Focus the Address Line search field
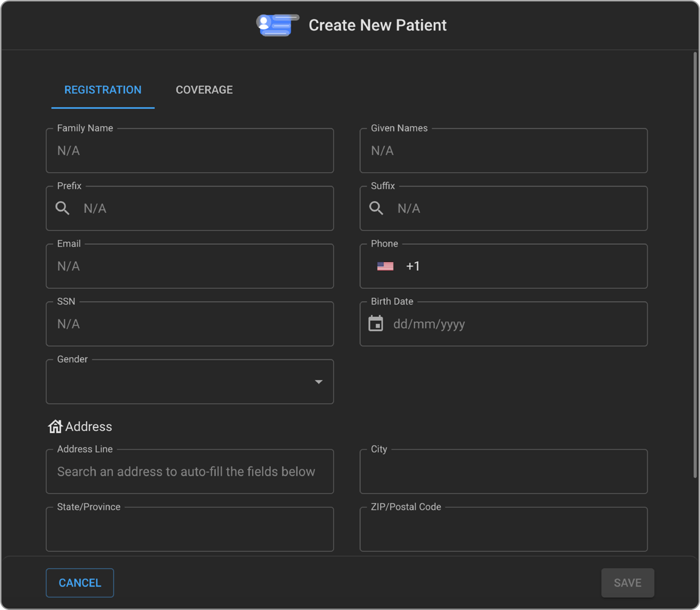Image resolution: width=700 pixels, height=610 pixels. pos(189,472)
